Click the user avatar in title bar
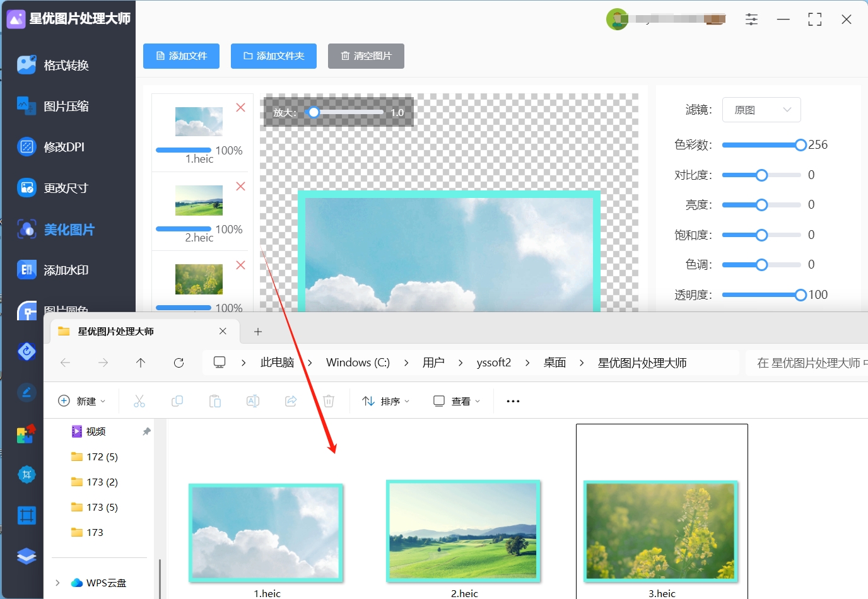868x599 pixels. [x=617, y=20]
